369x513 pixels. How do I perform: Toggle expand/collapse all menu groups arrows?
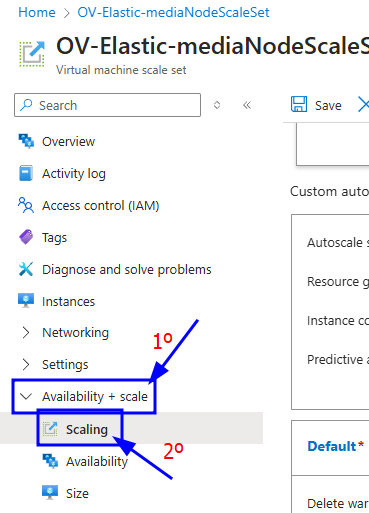pos(217,105)
